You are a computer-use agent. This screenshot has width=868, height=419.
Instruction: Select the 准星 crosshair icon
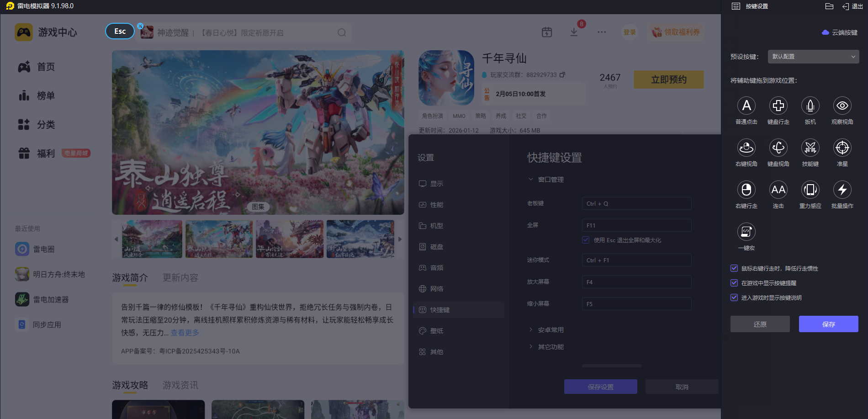842,148
